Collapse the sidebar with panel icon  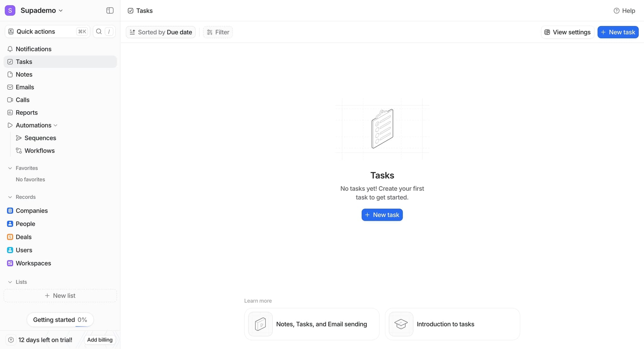click(x=110, y=10)
